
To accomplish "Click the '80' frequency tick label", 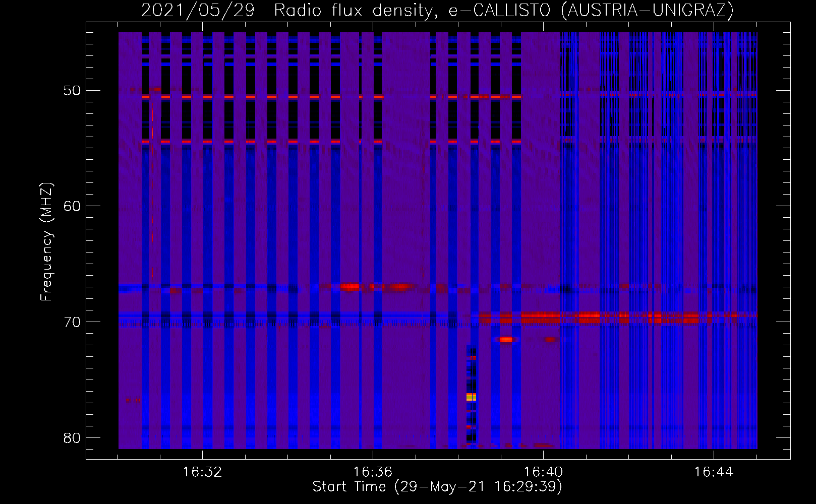I will point(72,437).
